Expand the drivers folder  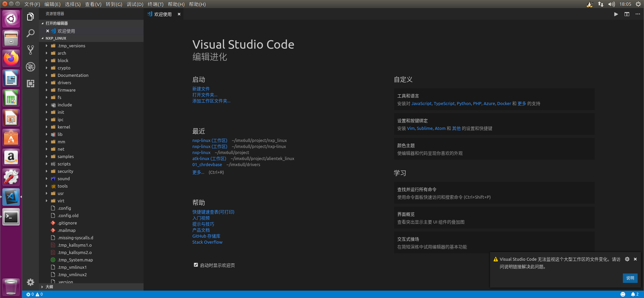coord(91,83)
